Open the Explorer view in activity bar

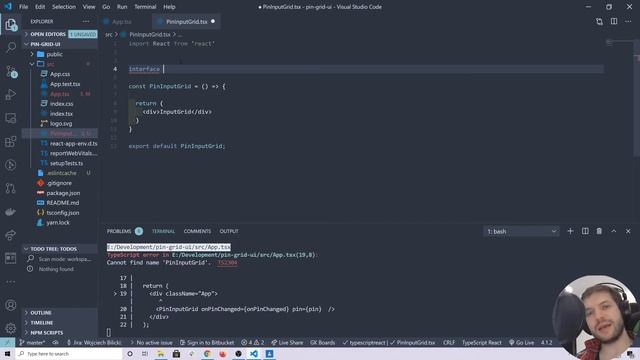pyautogui.click(x=11, y=24)
